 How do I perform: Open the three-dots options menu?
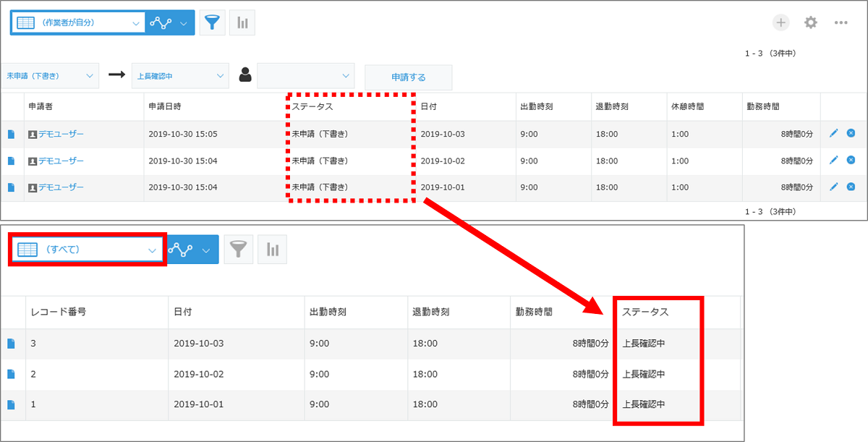(841, 22)
